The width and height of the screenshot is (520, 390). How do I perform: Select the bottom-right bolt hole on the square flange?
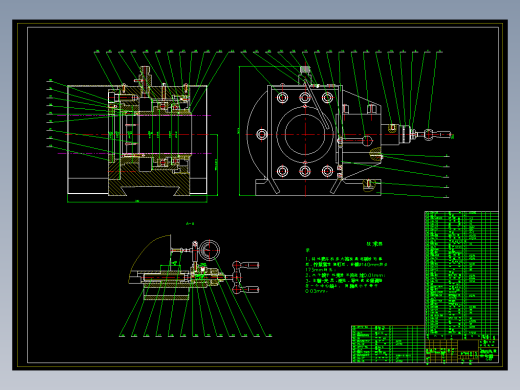click(327, 171)
